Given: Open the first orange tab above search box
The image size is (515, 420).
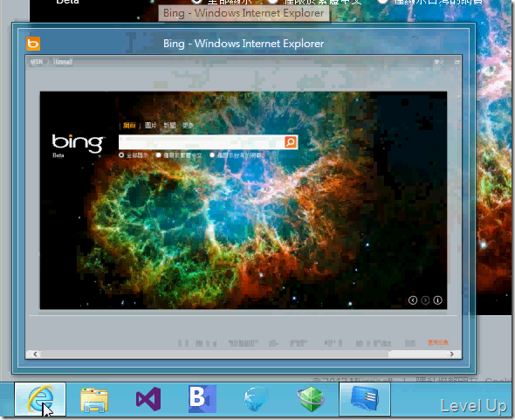Looking at the screenshot, I should click(x=129, y=125).
